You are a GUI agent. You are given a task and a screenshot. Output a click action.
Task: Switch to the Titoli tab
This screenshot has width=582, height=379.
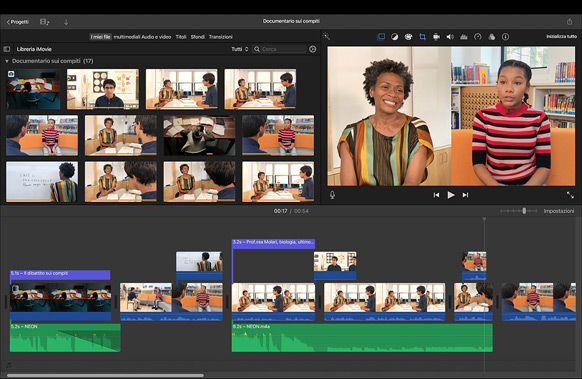[181, 37]
